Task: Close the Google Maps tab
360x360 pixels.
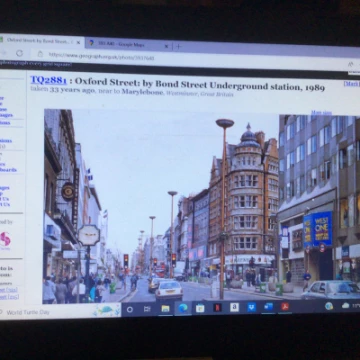Action: coord(166,46)
